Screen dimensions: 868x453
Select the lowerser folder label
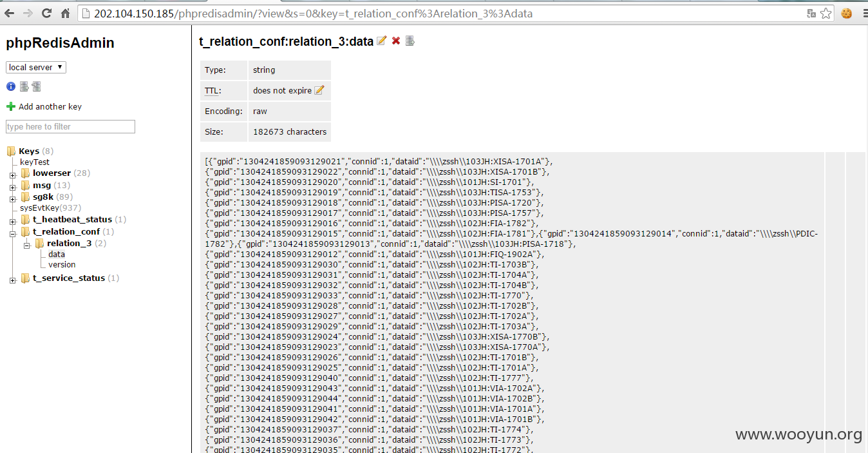[x=52, y=173]
